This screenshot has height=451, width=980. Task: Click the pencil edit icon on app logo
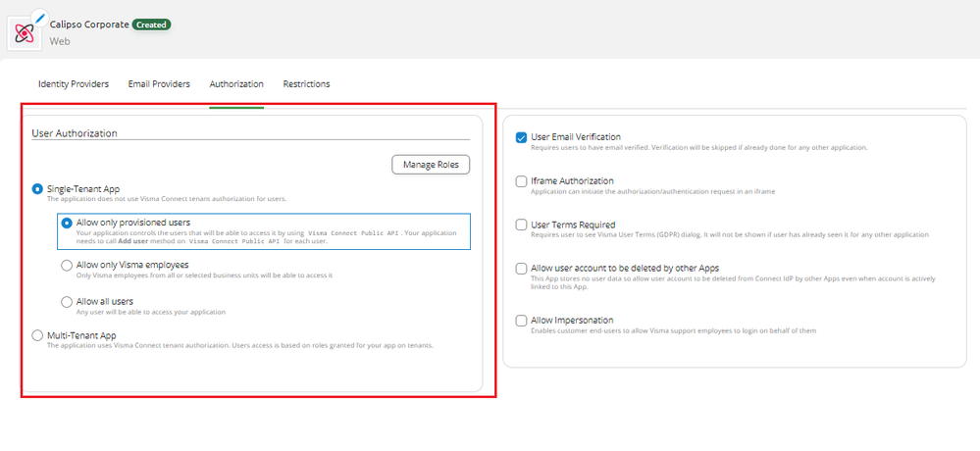pyautogui.click(x=39, y=18)
